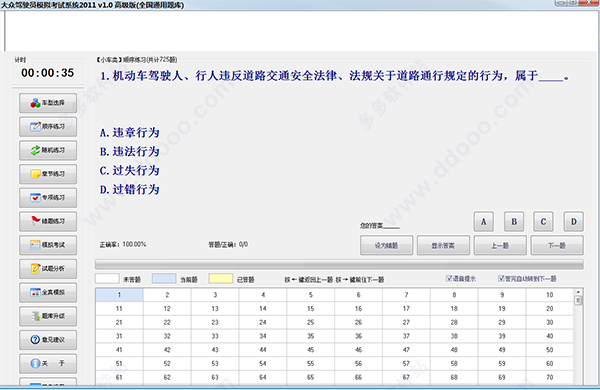
Task: Open 题库升级 question bank upgrade
Action: pyautogui.click(x=48, y=316)
